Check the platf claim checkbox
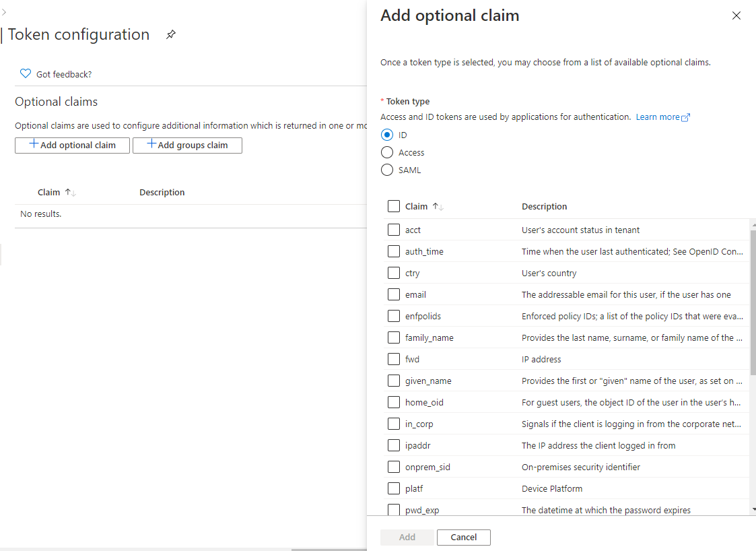756x551 pixels. 394,488
